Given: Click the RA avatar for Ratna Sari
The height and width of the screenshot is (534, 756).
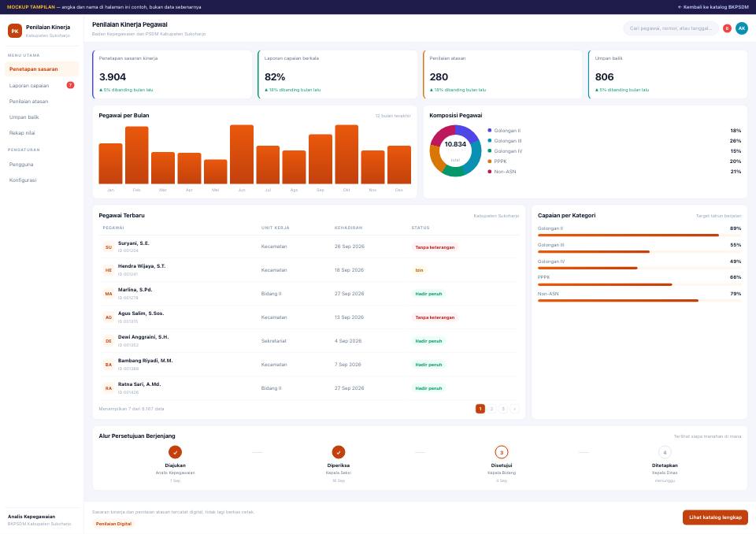Looking at the screenshot, I should pos(109,388).
